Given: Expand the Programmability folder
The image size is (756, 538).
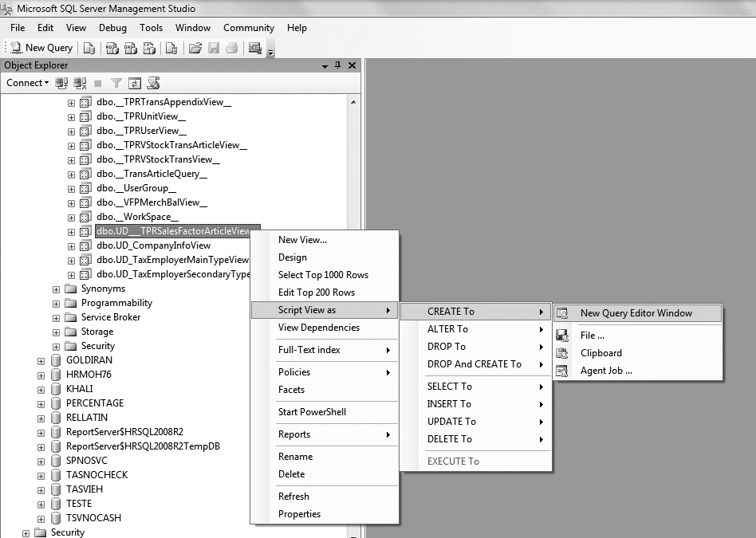Looking at the screenshot, I should pos(57,303).
